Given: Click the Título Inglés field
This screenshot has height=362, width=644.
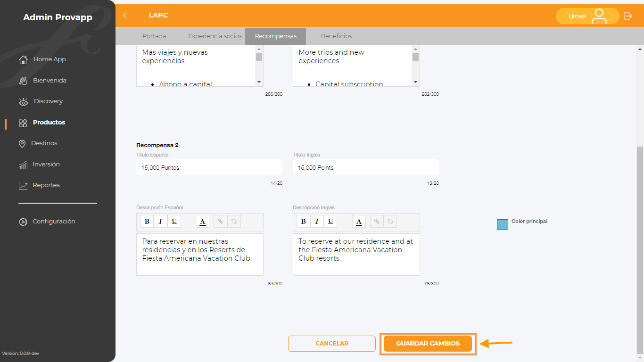Looking at the screenshot, I should click(366, 167).
